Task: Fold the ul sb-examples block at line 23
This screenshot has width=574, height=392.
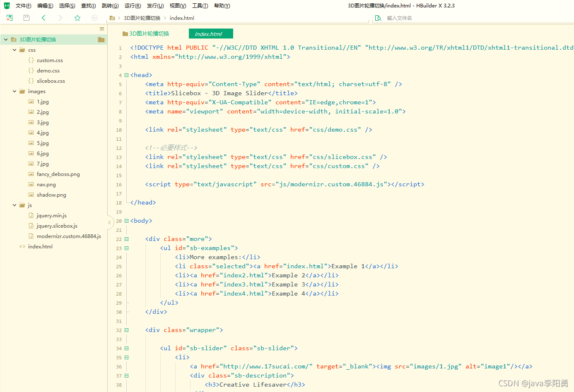Action: pos(127,248)
